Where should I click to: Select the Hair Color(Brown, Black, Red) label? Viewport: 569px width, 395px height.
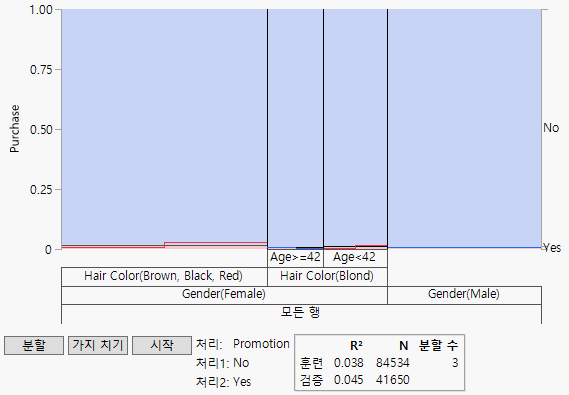click(163, 276)
